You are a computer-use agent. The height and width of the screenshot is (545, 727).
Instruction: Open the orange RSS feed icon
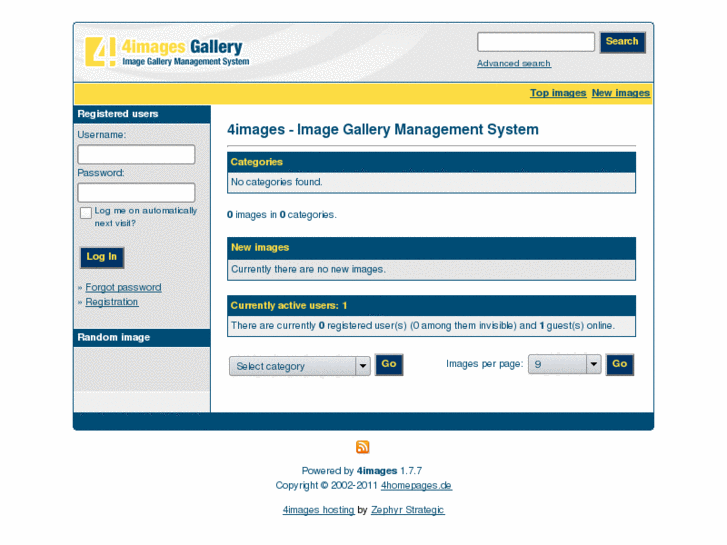coord(363,447)
